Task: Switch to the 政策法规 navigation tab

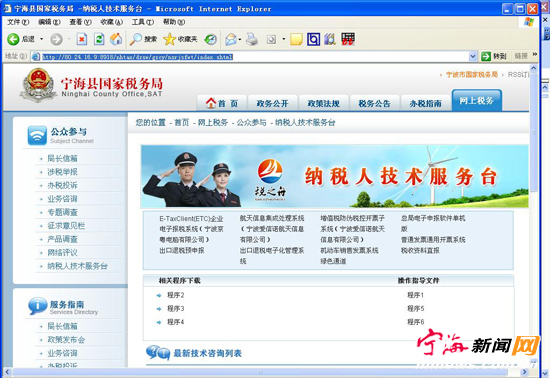Action: (x=323, y=103)
